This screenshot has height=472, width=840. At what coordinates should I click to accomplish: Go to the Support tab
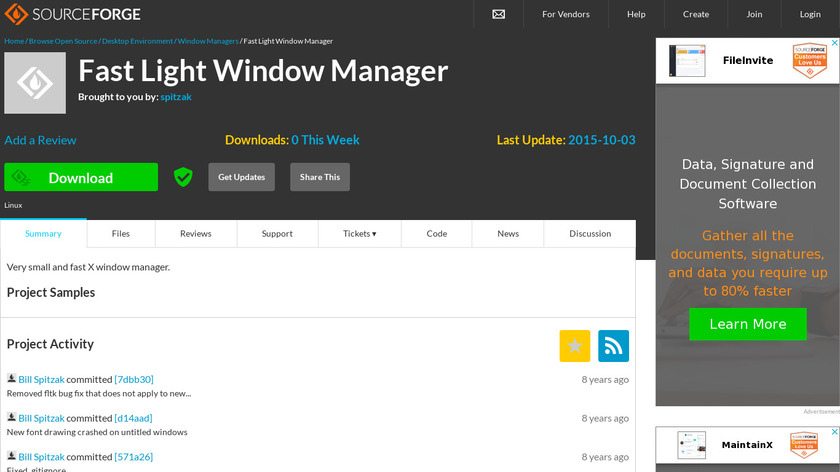(277, 234)
